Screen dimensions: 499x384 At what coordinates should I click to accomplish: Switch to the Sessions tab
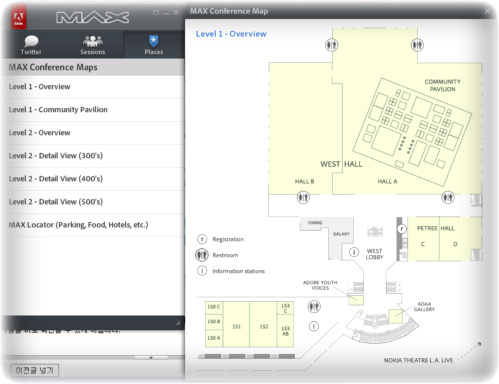92,45
